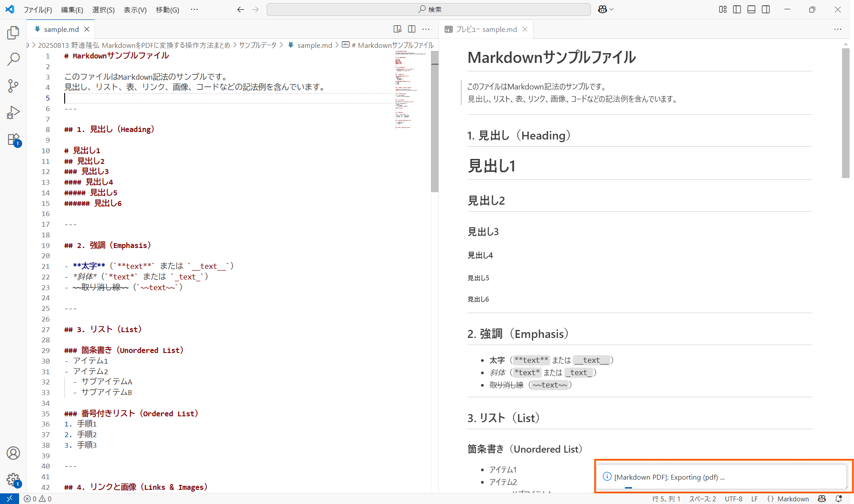Viewport: 854px width, 504px height.
Task: Click the errors and warnings status item
Action: tap(37, 499)
